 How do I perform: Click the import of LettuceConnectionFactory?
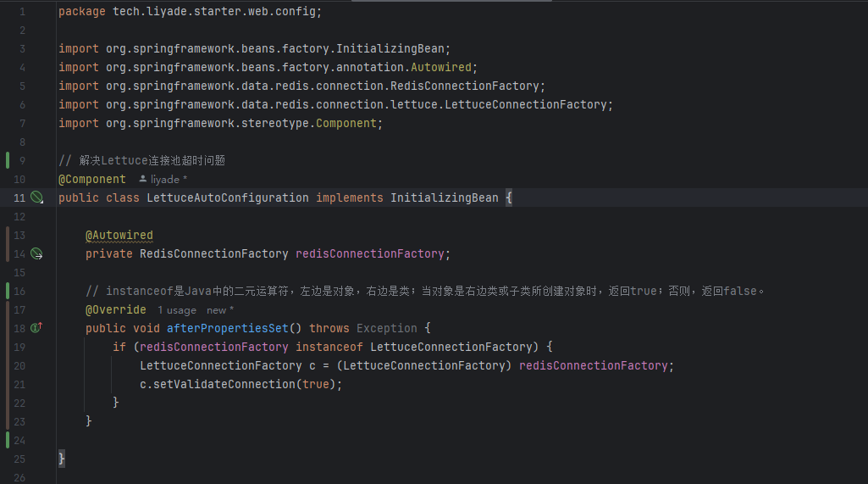pos(335,105)
